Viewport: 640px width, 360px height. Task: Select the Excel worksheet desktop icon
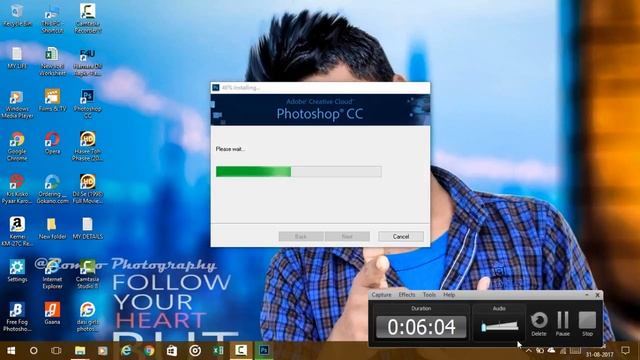coord(52,61)
